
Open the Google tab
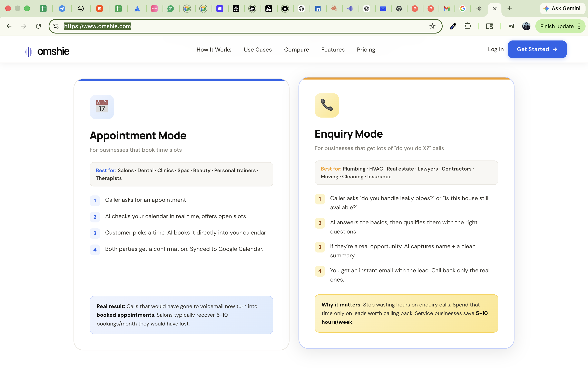point(463,9)
